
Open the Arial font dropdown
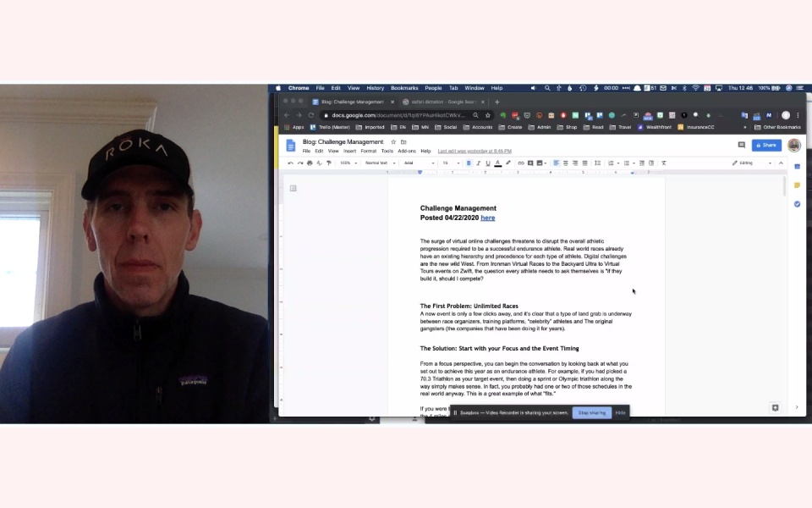point(419,163)
